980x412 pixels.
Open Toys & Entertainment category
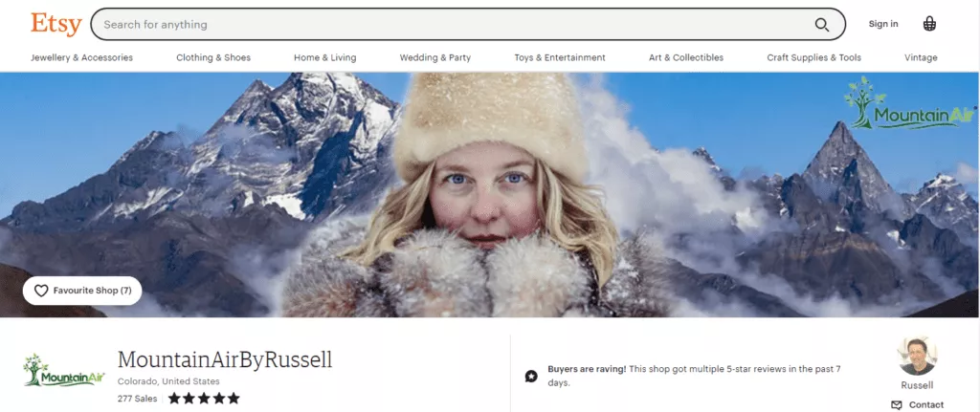coord(559,57)
